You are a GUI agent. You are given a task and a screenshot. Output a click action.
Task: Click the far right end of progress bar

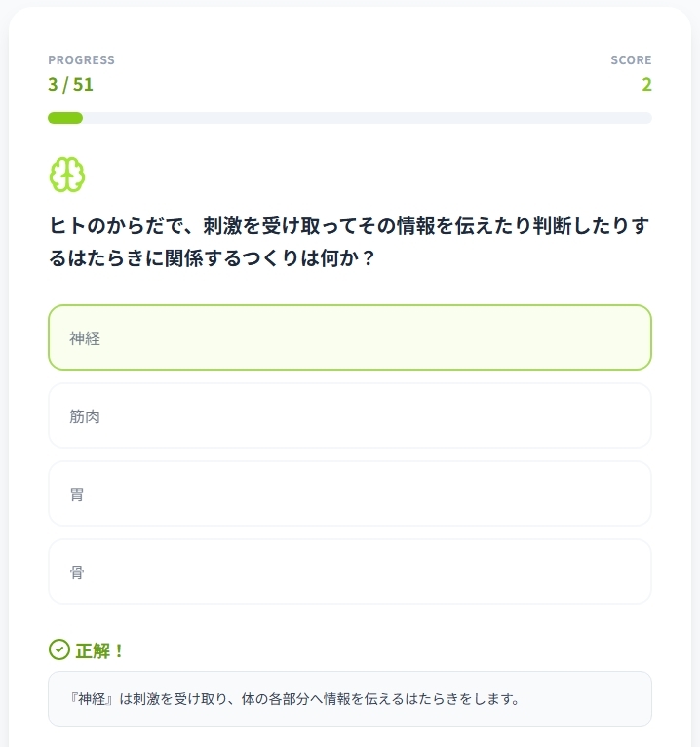[x=647, y=118]
